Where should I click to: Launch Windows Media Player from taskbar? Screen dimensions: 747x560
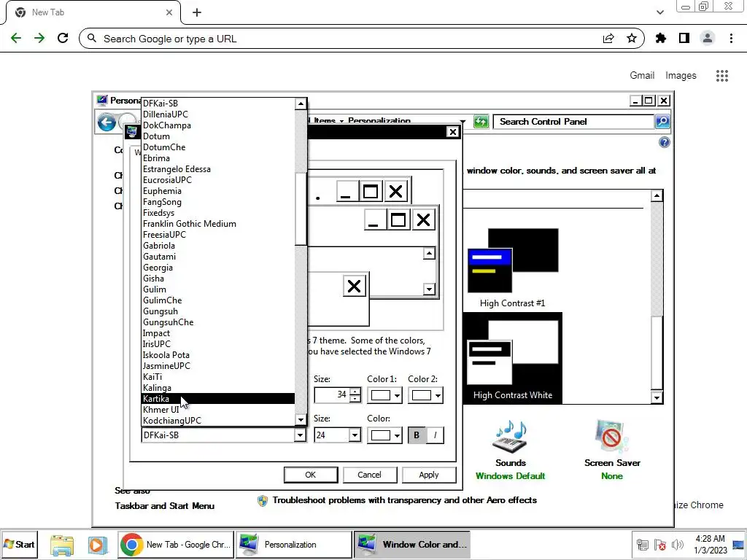tap(98, 545)
